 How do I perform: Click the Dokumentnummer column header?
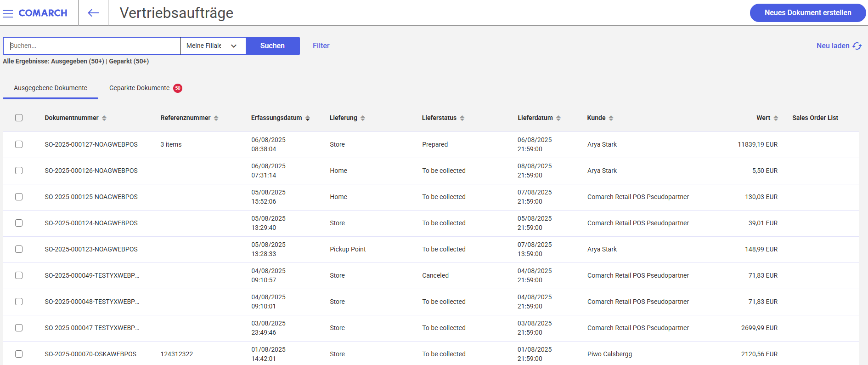[72, 118]
